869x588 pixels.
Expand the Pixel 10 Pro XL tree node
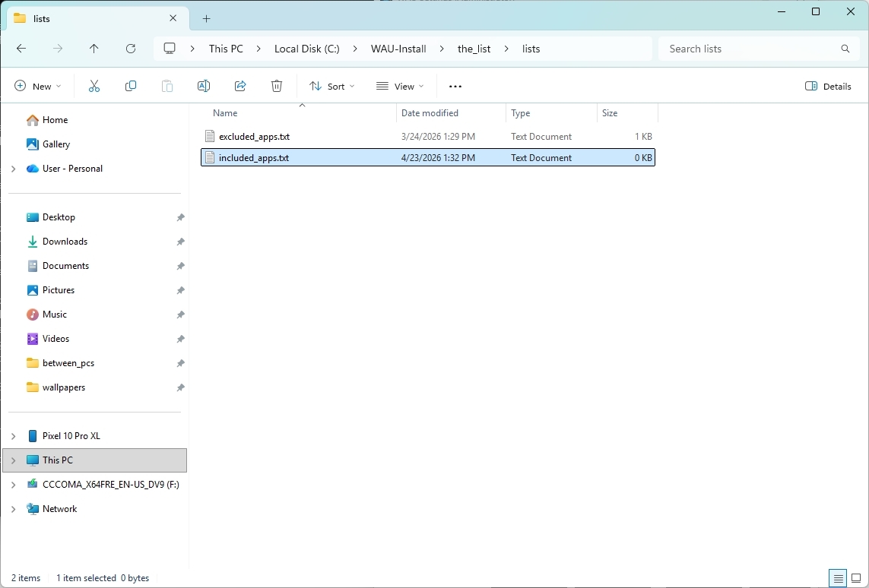click(x=14, y=436)
